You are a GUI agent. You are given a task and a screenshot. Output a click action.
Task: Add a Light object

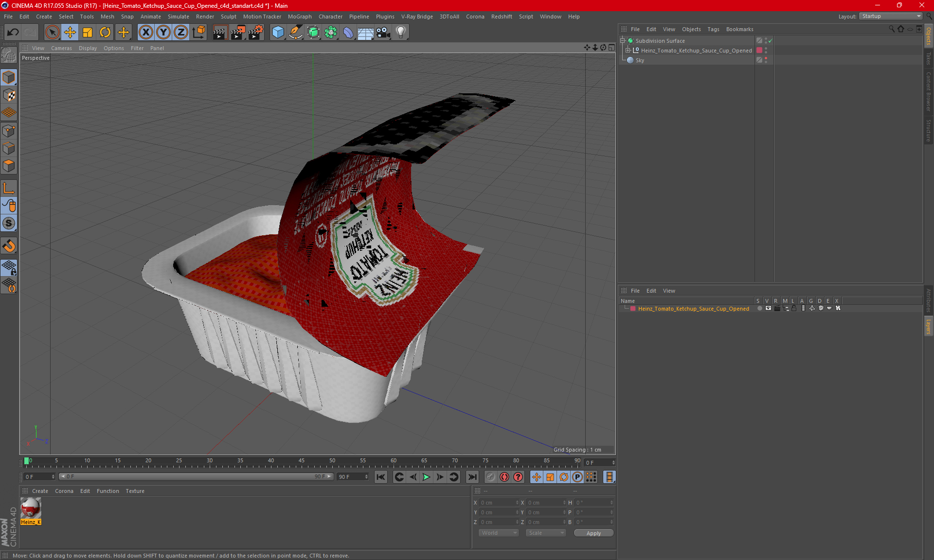click(401, 32)
